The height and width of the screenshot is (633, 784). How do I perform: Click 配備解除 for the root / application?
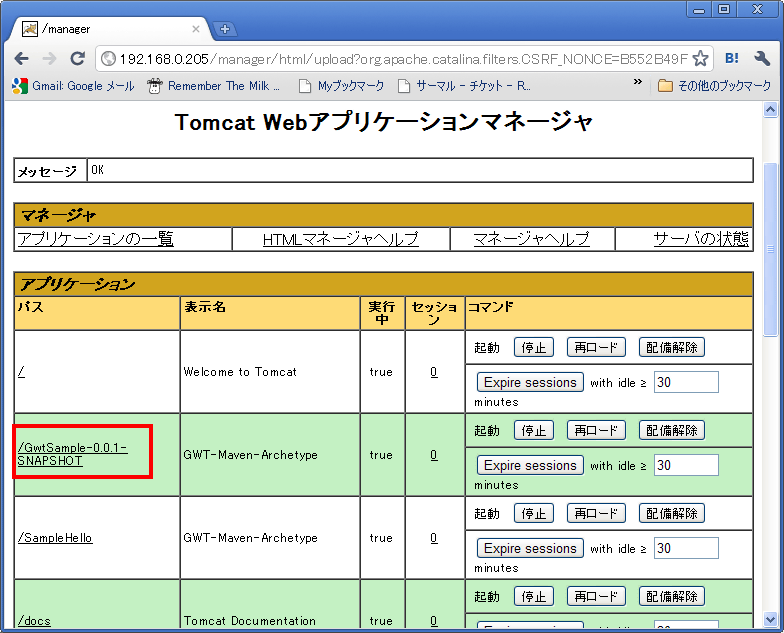click(672, 348)
